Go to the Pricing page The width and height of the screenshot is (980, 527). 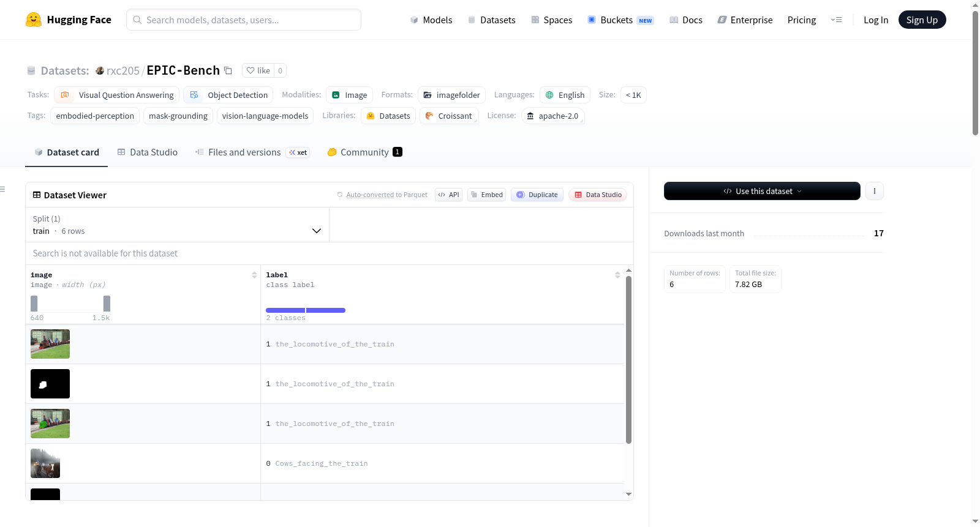pos(802,20)
